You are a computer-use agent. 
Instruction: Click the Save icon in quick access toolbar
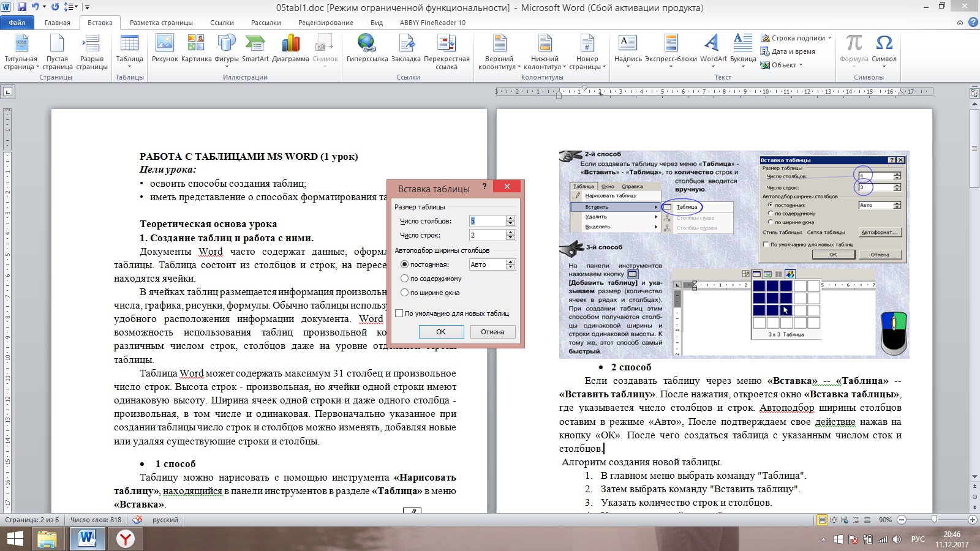(x=22, y=7)
